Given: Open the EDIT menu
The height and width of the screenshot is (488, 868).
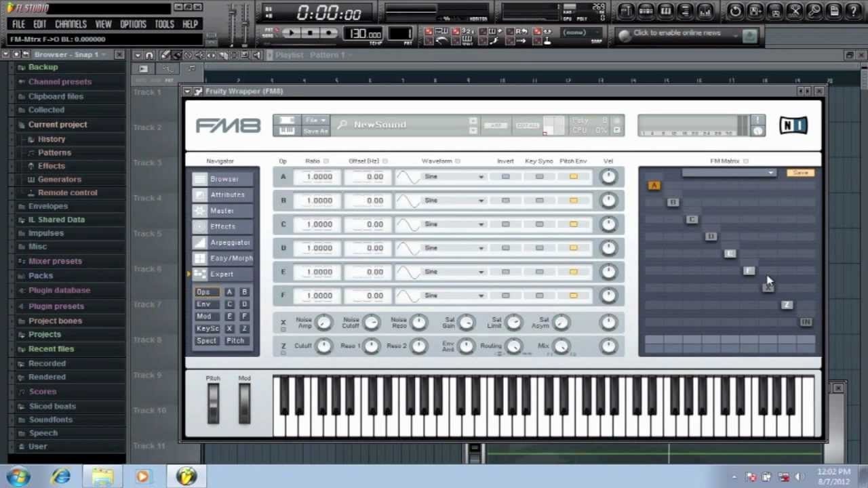Looking at the screenshot, I should click(x=40, y=24).
